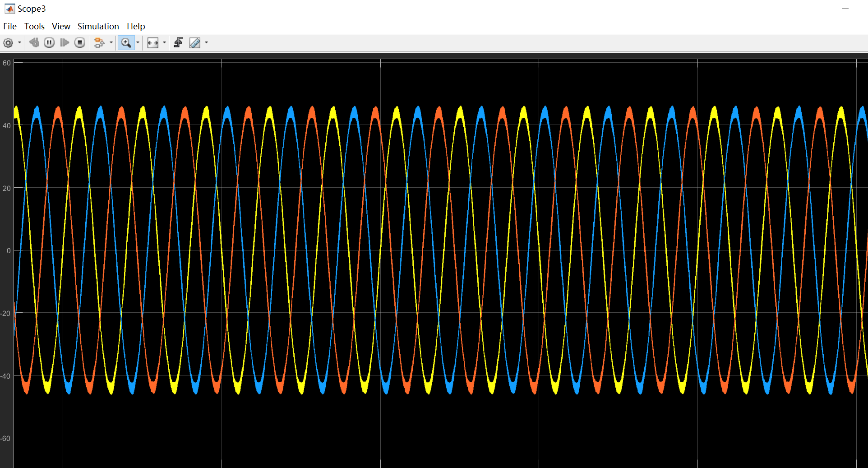This screenshot has width=868, height=468.
Task: Open the zoom mode dropdown arrow
Action: (x=138, y=43)
